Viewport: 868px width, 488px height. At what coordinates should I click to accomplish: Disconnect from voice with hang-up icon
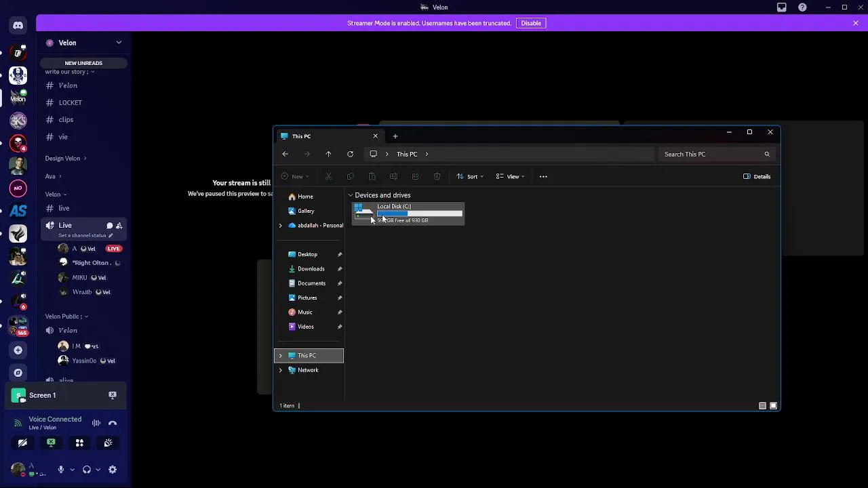pyautogui.click(x=113, y=423)
